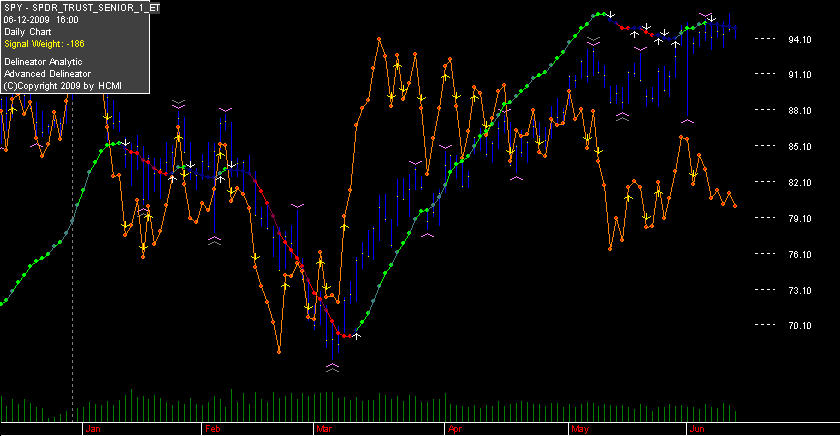Click the 70.10 price level label
Screen dimensions: 840x436
(800, 325)
